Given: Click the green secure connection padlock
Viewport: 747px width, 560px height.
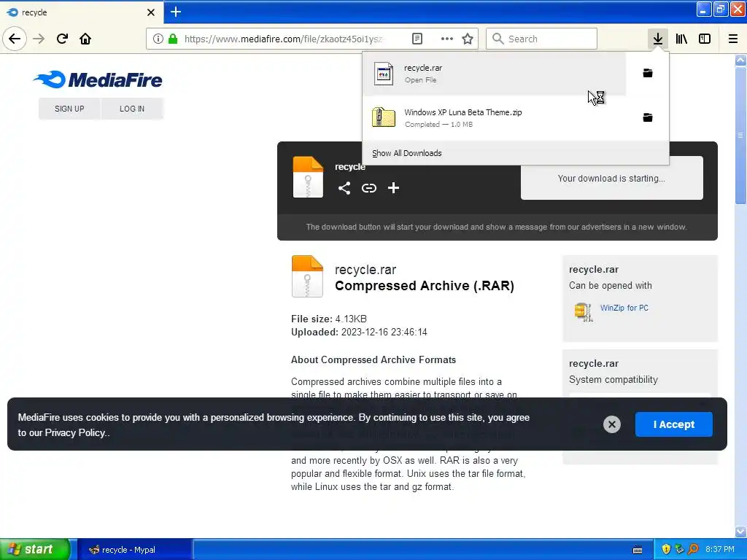Looking at the screenshot, I should pos(173,39).
